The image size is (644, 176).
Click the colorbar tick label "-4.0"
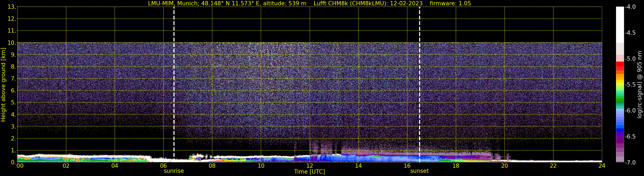(x=630, y=7)
